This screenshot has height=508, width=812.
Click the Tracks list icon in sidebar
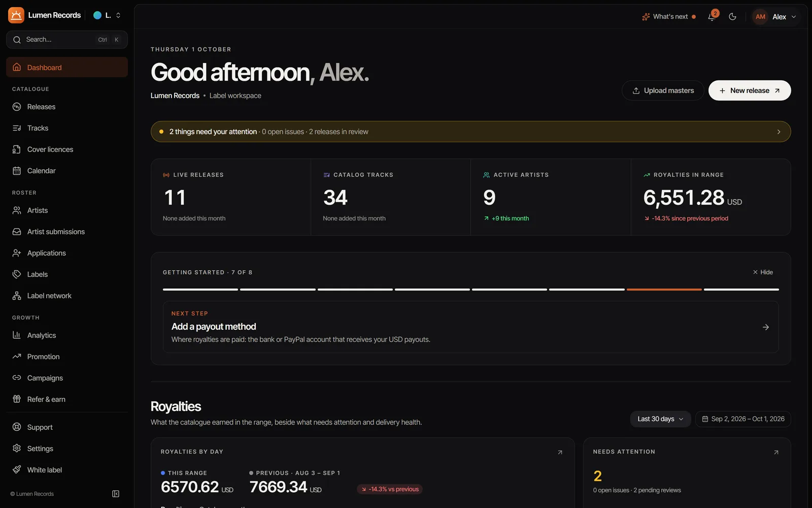pyautogui.click(x=17, y=128)
